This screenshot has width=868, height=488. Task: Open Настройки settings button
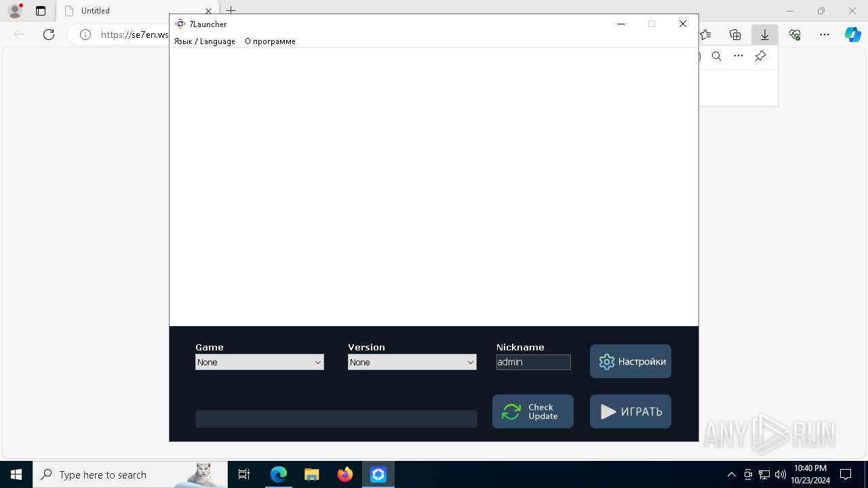[x=631, y=361]
